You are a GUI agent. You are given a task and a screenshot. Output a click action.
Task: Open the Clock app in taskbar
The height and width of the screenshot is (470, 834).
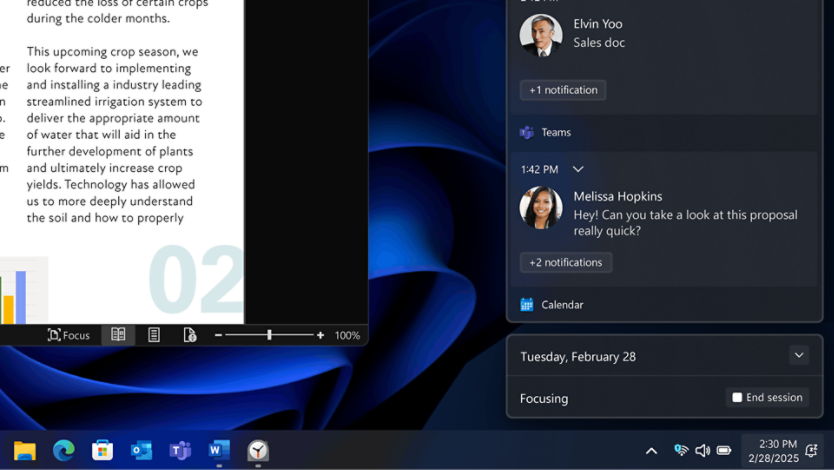[258, 451]
